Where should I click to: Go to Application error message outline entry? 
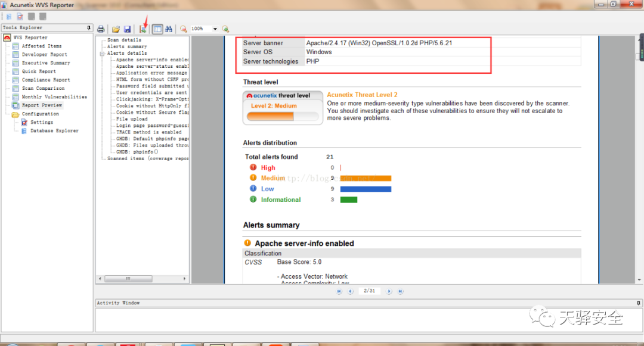click(151, 73)
